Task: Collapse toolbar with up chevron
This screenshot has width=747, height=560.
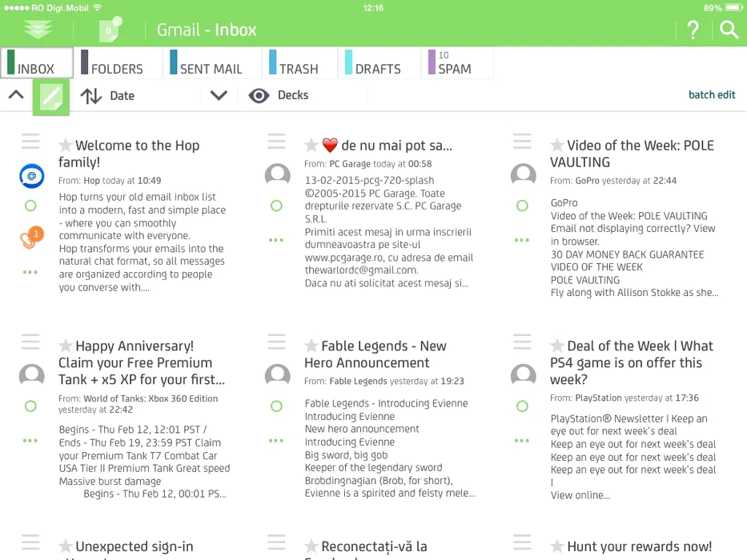Action: (15, 94)
